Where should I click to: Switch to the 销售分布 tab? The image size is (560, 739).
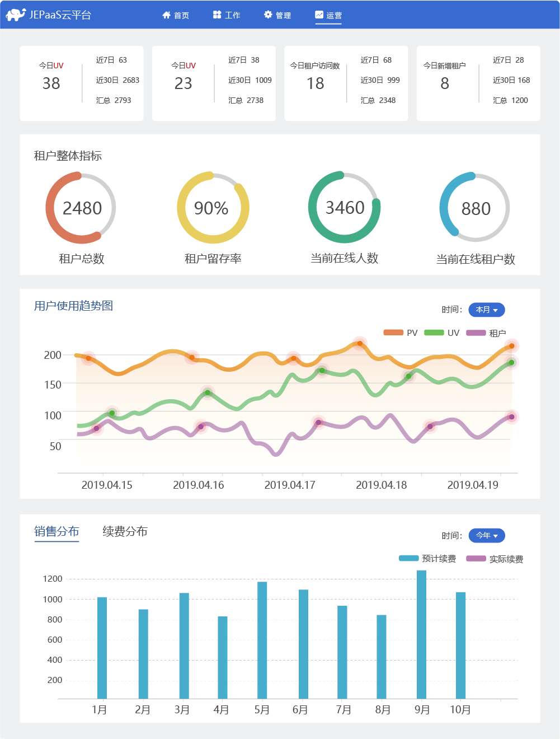click(x=57, y=531)
